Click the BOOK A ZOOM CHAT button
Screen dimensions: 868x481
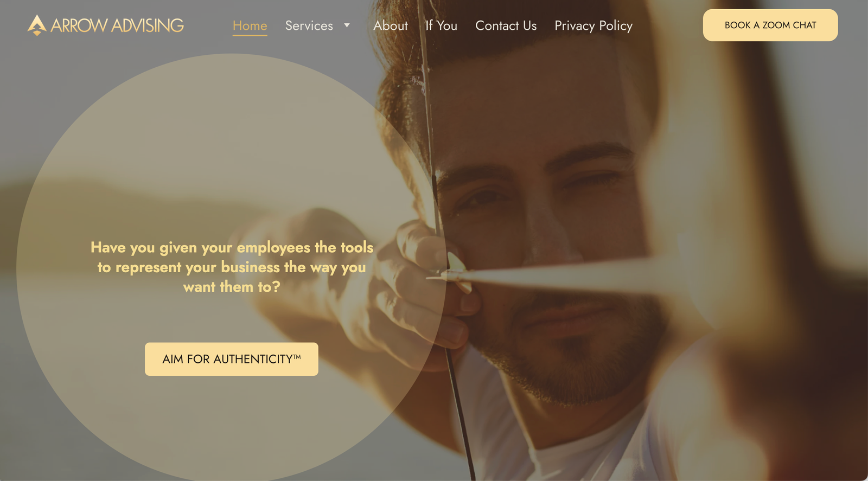pyautogui.click(x=770, y=25)
